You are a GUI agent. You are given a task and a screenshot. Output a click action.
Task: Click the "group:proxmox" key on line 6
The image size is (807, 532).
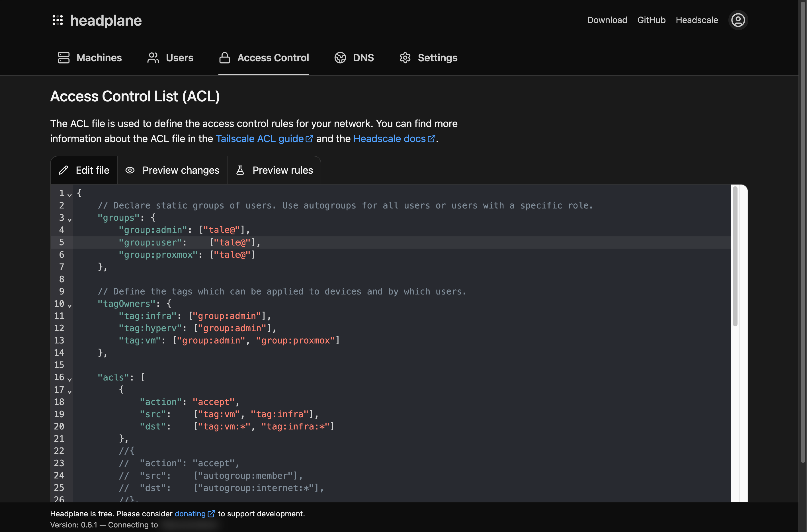coord(158,254)
